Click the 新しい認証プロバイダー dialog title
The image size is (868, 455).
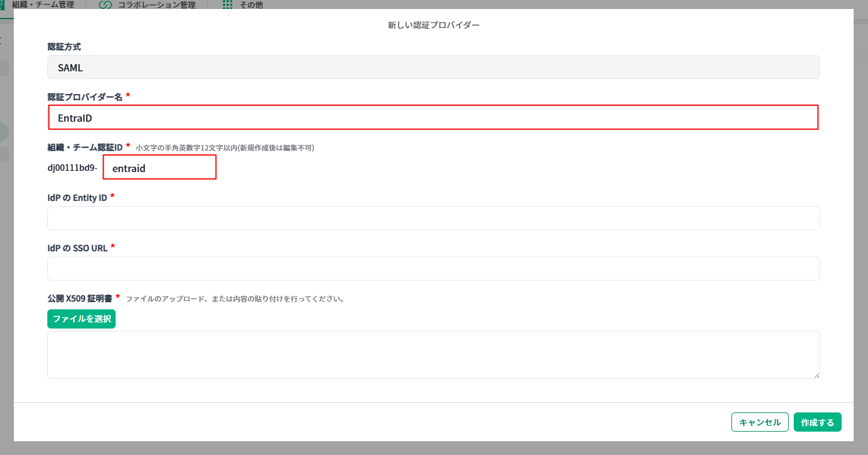[434, 25]
